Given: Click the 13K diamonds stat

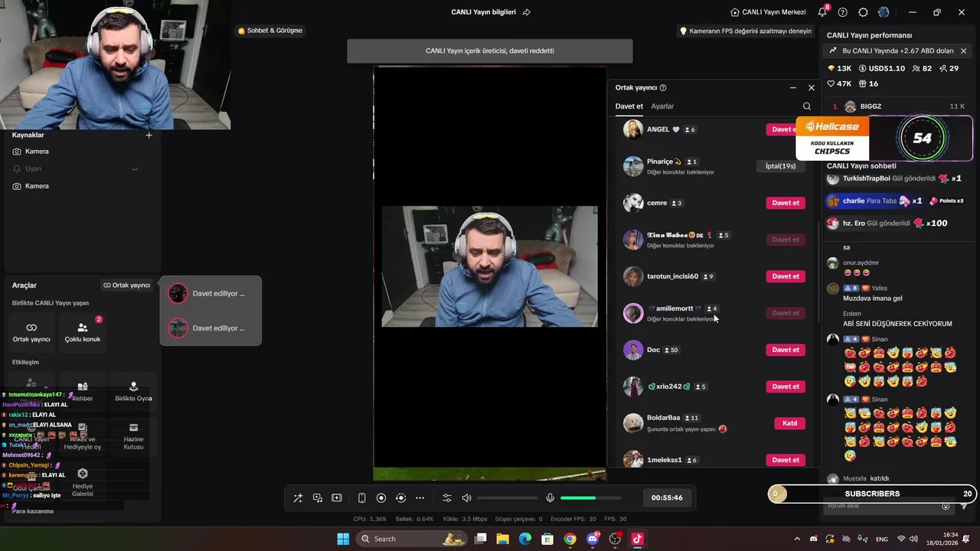Looking at the screenshot, I should pos(840,68).
